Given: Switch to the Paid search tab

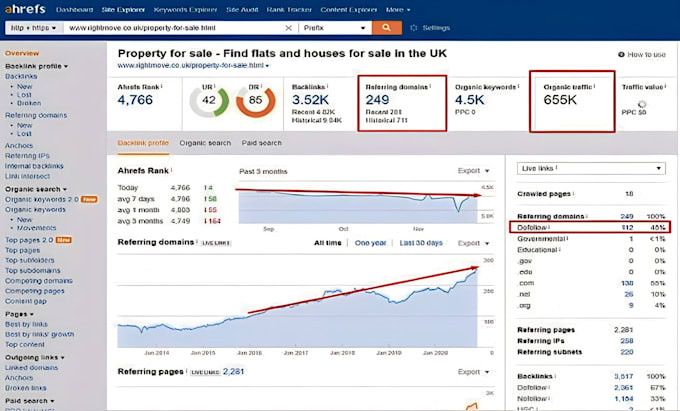Looking at the screenshot, I should click(262, 143).
